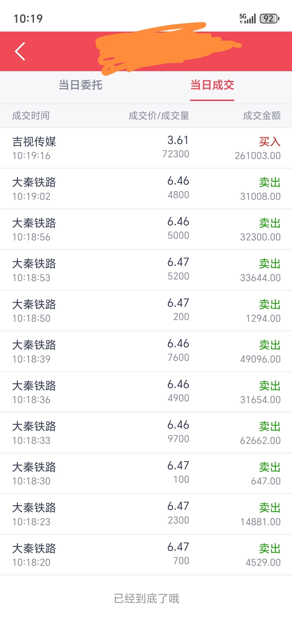The image size is (292, 644).
Task: Open the trade with amount 62662.00
Action: pos(146,433)
